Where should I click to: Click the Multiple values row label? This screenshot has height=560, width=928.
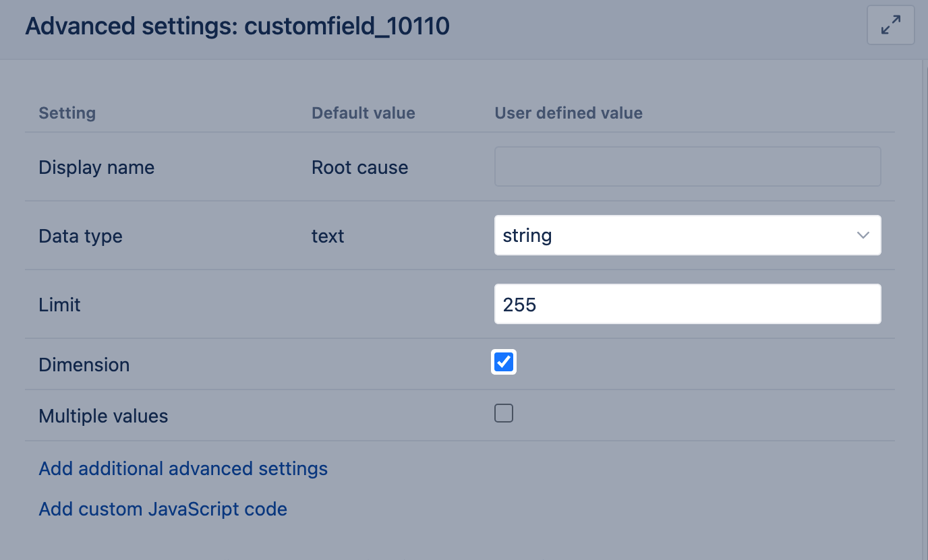103,416
